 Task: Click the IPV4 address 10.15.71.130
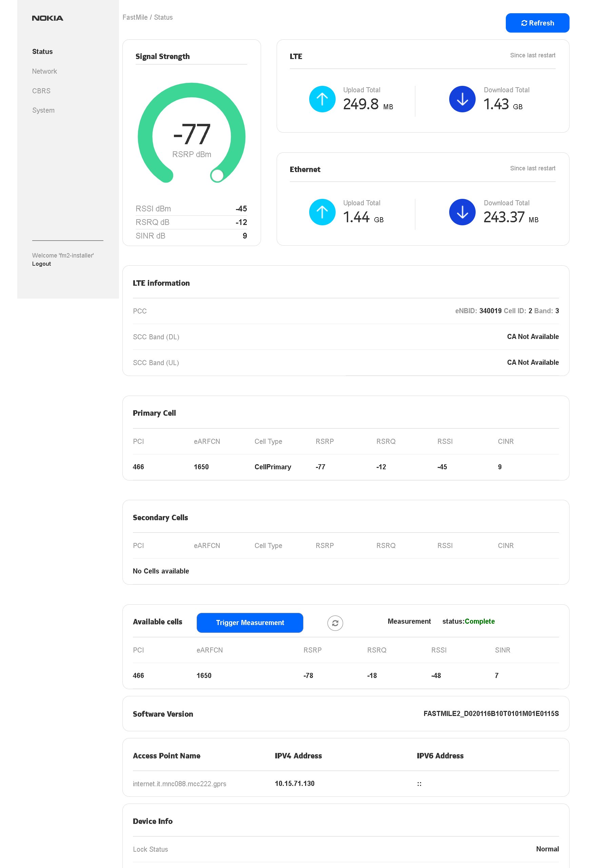[x=294, y=784]
